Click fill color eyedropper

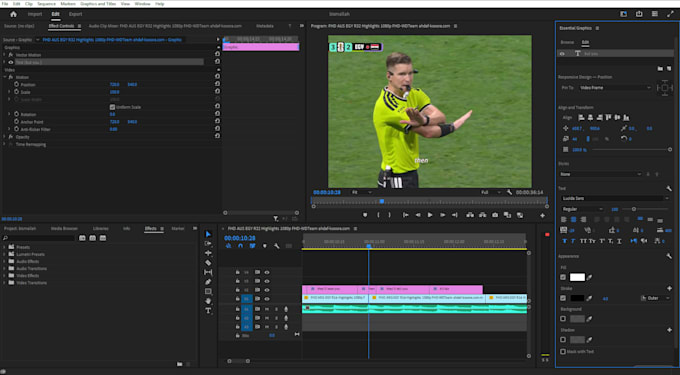(x=589, y=277)
